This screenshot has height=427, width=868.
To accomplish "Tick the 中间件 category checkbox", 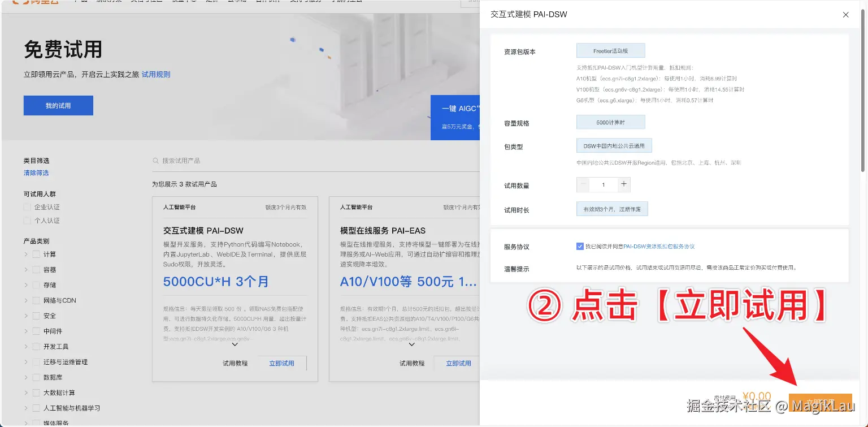I will pos(36,331).
